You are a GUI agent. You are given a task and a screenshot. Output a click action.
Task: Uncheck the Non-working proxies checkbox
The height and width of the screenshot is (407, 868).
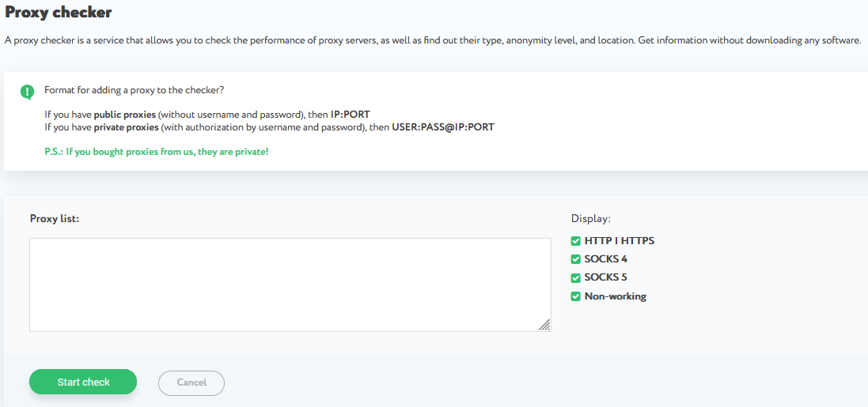tap(575, 296)
